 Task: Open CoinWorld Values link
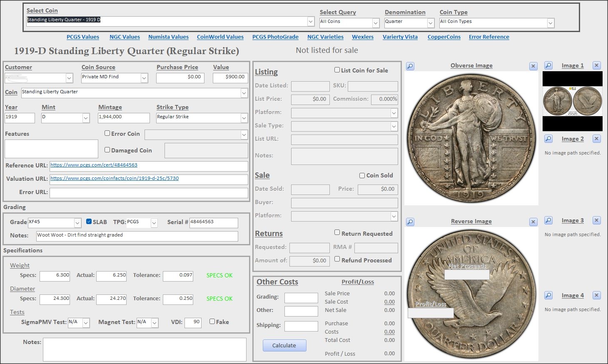[x=220, y=37]
